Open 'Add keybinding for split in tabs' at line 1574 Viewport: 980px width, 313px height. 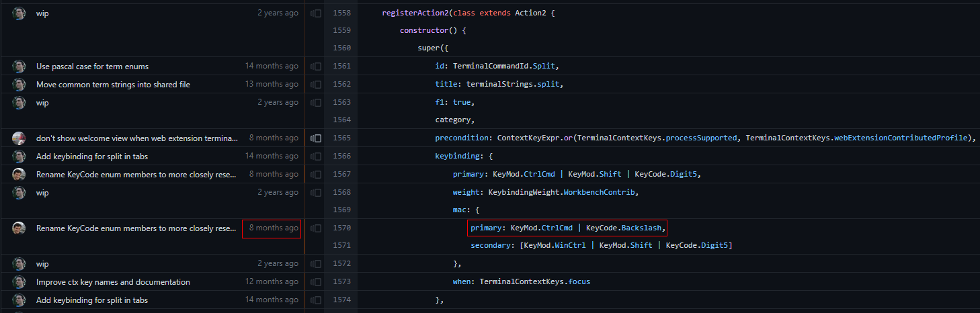[92, 300]
